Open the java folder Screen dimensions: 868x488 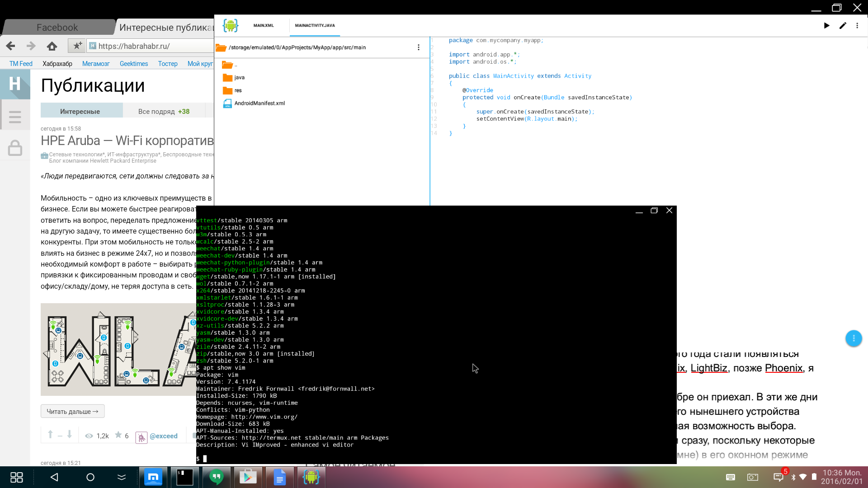(x=234, y=78)
